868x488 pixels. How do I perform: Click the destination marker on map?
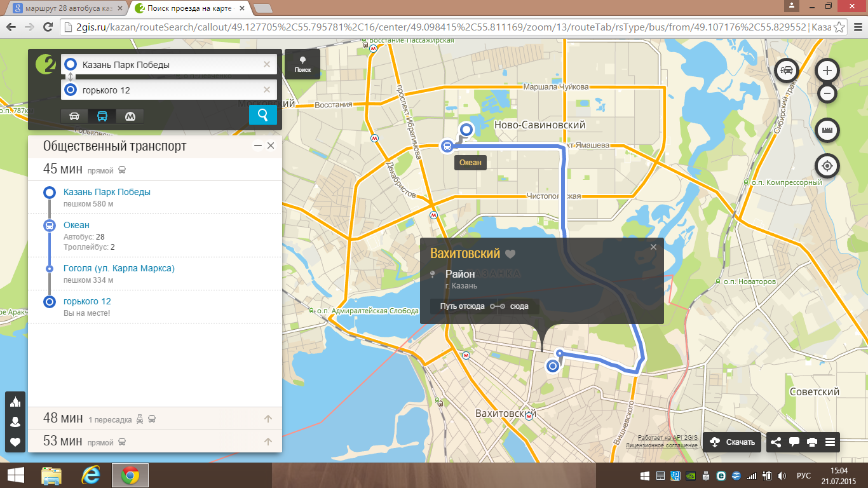click(553, 365)
